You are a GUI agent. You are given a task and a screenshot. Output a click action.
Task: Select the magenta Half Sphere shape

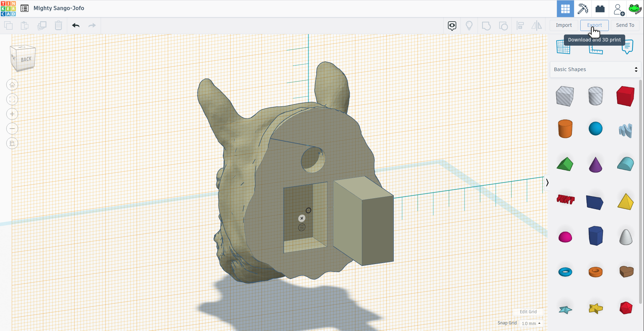coord(565,237)
